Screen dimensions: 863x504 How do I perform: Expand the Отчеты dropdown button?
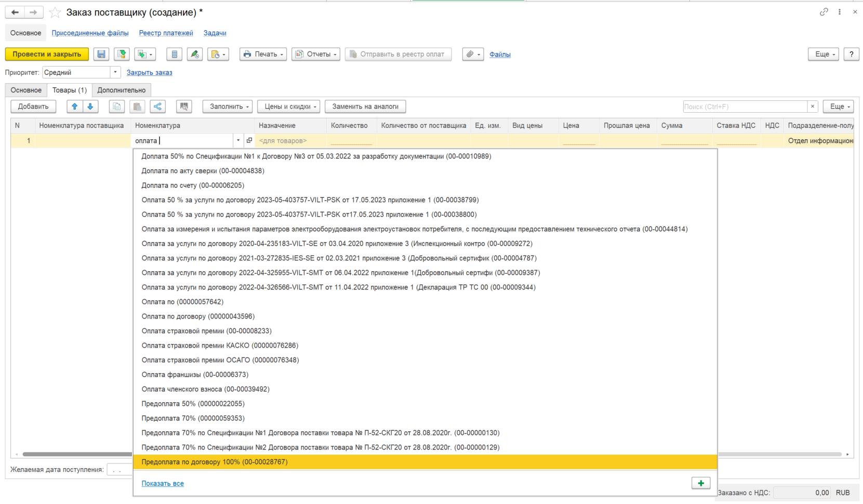pos(316,54)
